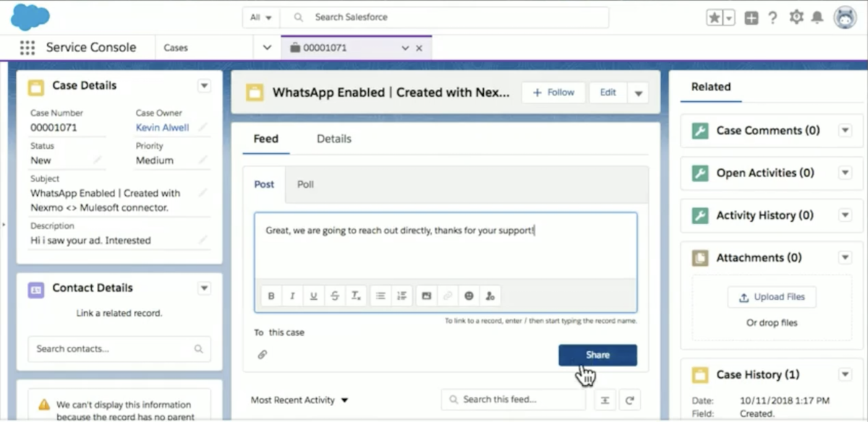Expand the feed with expand-all icon
This screenshot has width=868, height=422.
(605, 400)
